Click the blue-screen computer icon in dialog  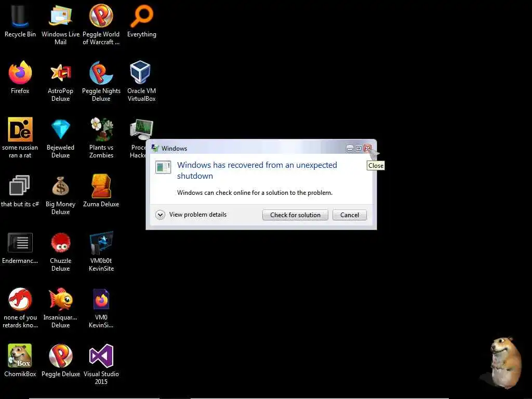163,167
